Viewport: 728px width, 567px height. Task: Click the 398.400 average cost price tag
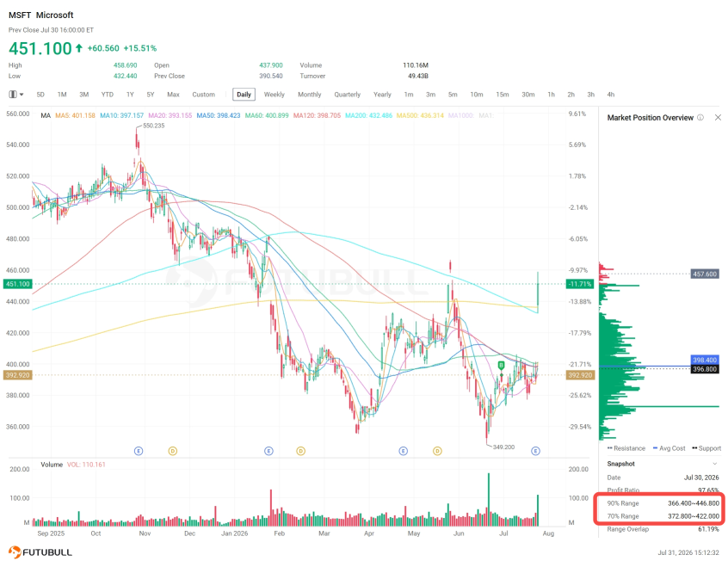coord(705,360)
